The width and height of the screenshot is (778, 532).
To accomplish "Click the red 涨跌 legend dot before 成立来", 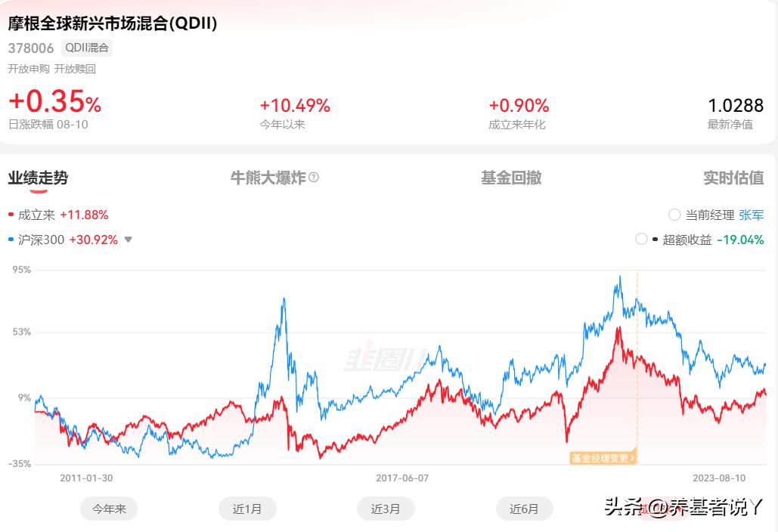I will [x=10, y=214].
